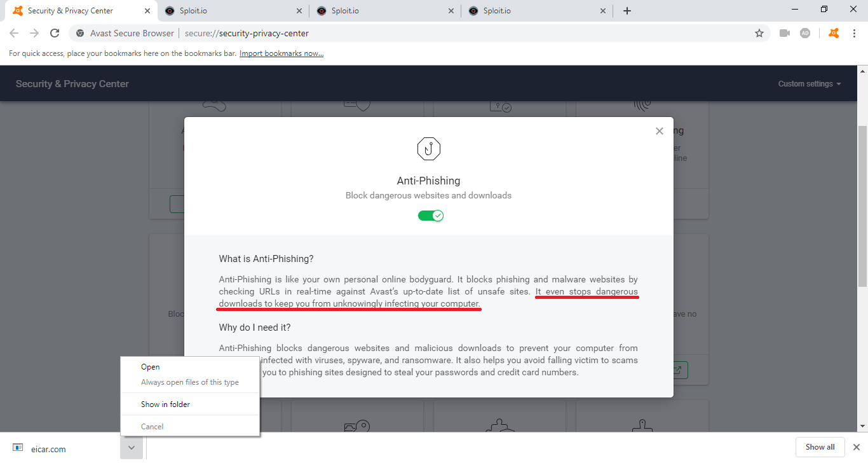Image resolution: width=868 pixels, height=463 pixels.
Task: Click the Why do I need it? heading
Action: (x=255, y=328)
